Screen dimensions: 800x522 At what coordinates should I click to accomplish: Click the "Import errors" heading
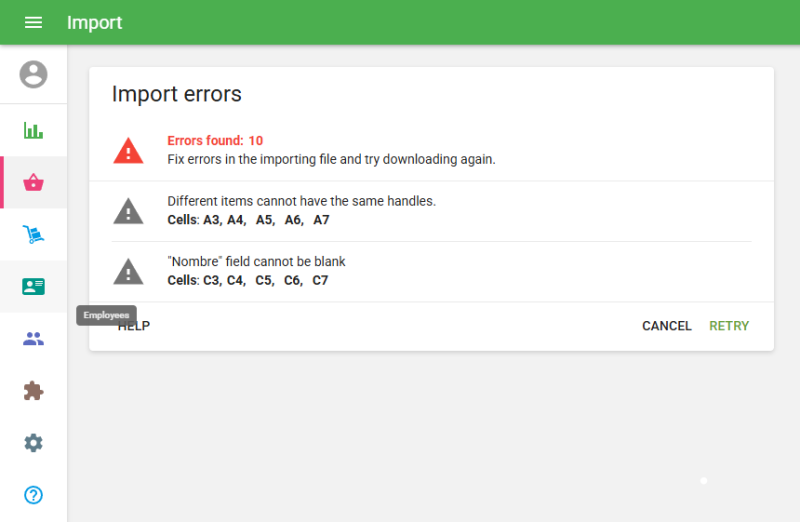[x=176, y=94]
